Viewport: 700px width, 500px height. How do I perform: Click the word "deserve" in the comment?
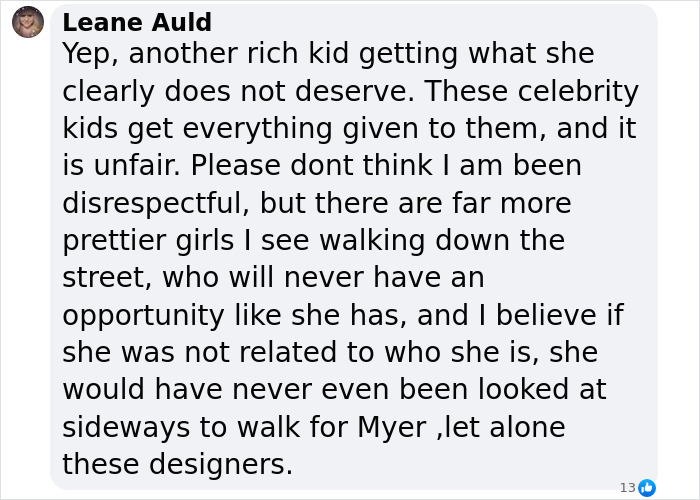(341, 91)
